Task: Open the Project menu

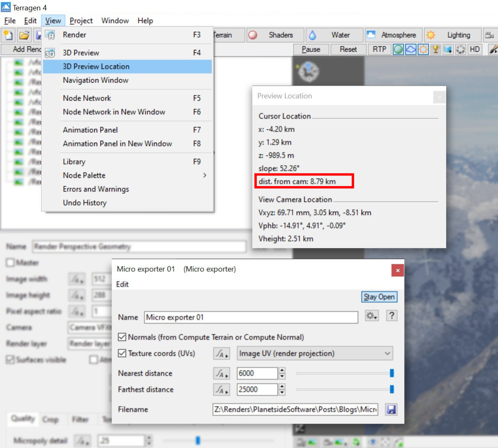Action: coord(81,21)
